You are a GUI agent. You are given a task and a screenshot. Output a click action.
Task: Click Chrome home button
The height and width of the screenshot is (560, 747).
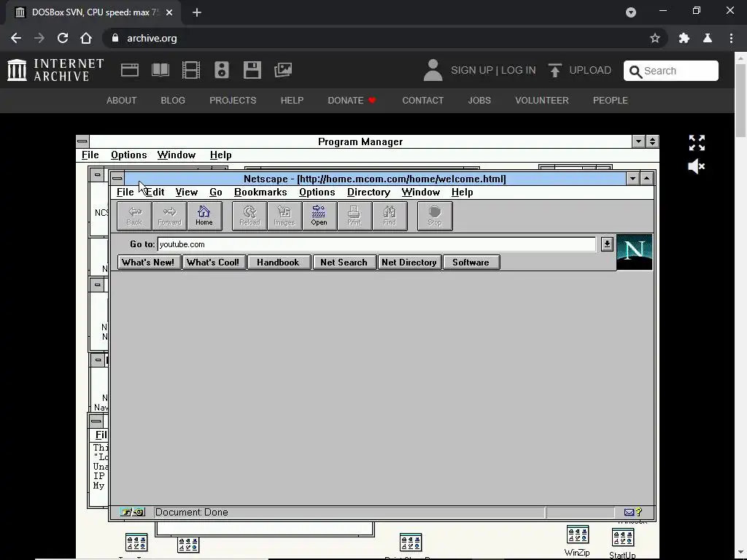86,38
